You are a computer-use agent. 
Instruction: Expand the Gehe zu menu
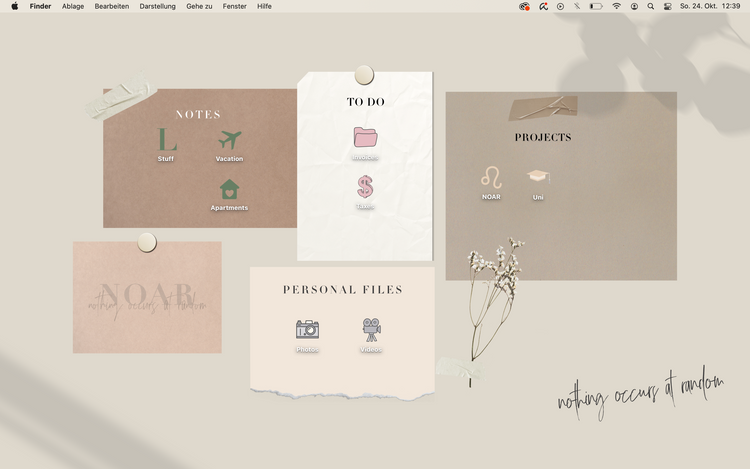pyautogui.click(x=200, y=6)
